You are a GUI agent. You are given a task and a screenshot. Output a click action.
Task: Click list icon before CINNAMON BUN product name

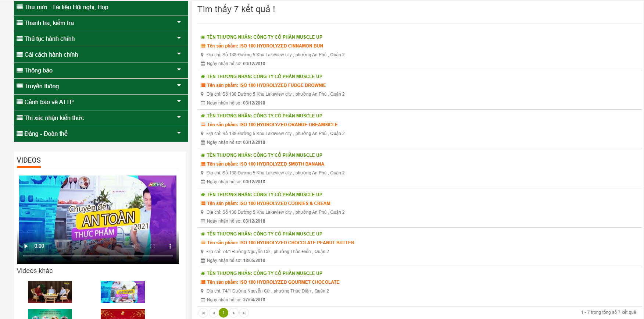click(203, 46)
